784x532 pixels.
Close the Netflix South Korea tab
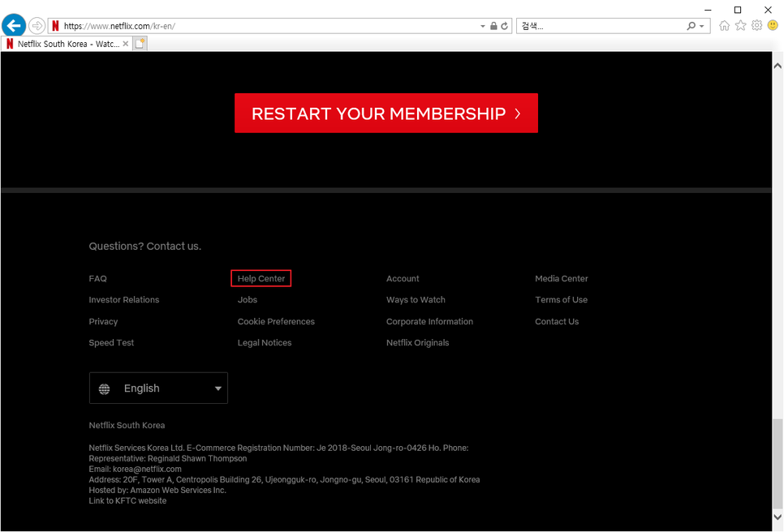126,44
